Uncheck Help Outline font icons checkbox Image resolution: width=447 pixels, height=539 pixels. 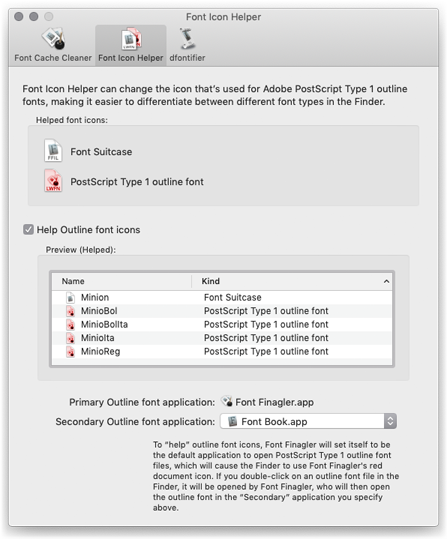[x=28, y=229]
